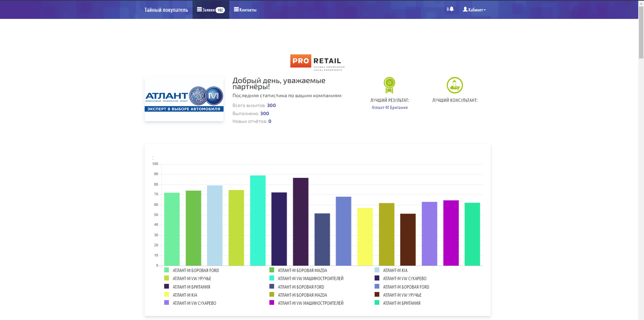Click the yellow KIA legend swatch
This screenshot has width=644, height=320.
click(x=167, y=295)
